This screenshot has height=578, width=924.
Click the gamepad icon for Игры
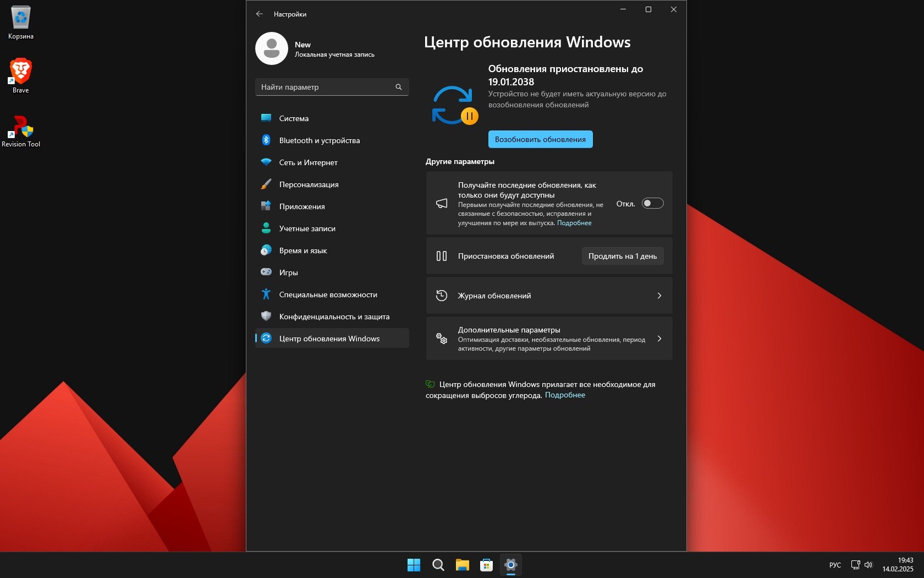coord(266,272)
